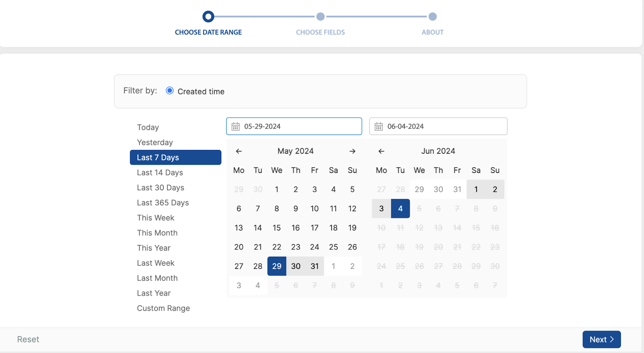Select May 22 in the May calendar
Image resolution: width=644 pixels, height=353 pixels.
point(277,247)
